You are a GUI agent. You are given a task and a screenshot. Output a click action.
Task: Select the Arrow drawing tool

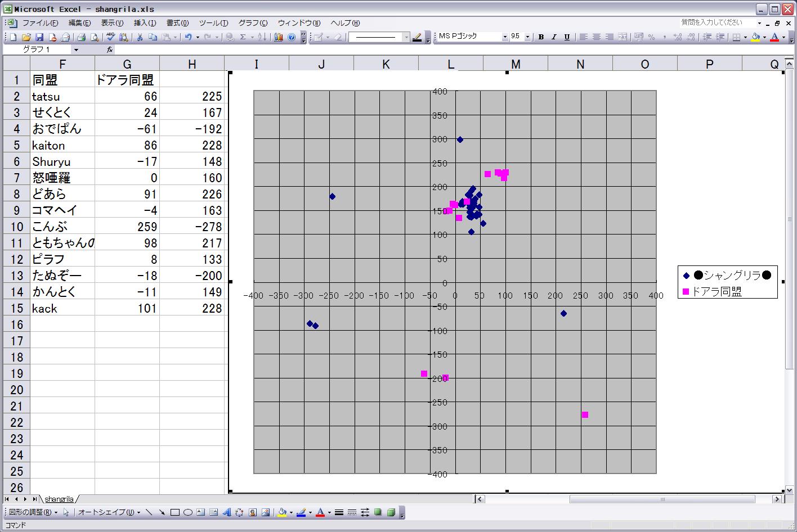pyautogui.click(x=162, y=512)
